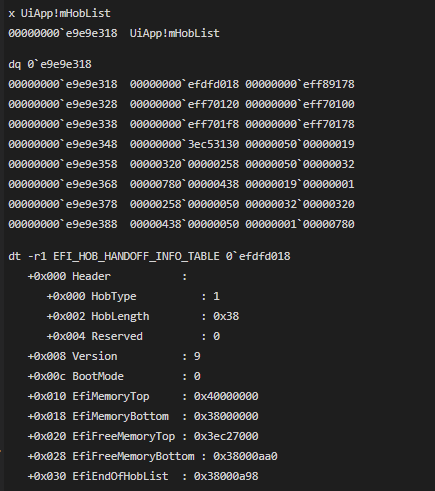
Task: Click the value 00000000`3ec53130
Action: pos(184,144)
